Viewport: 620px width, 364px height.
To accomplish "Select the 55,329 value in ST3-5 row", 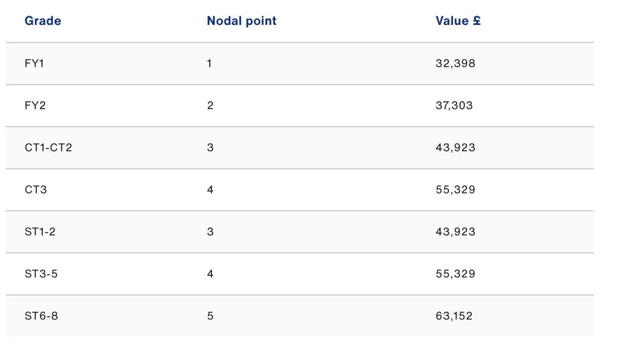I will pyautogui.click(x=455, y=274).
